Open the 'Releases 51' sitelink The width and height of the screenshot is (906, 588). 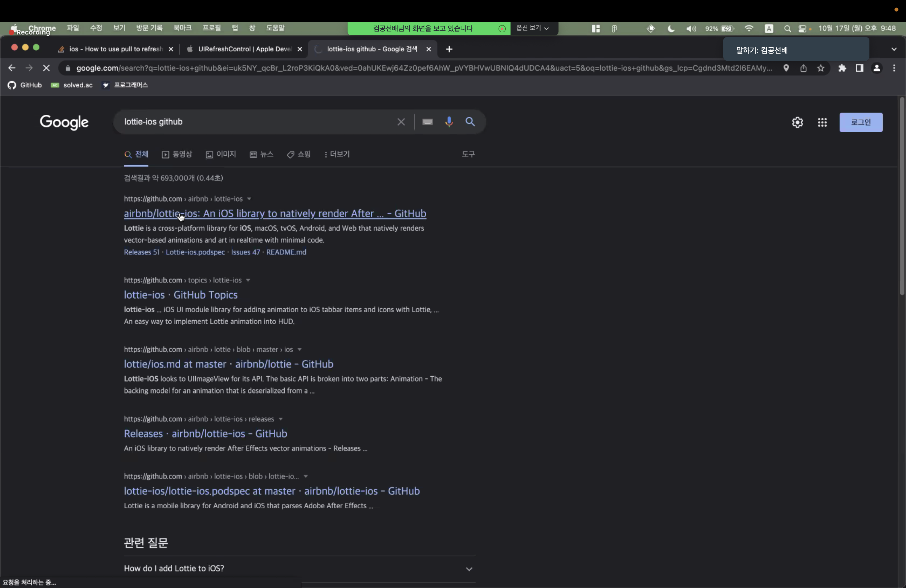pos(142,252)
